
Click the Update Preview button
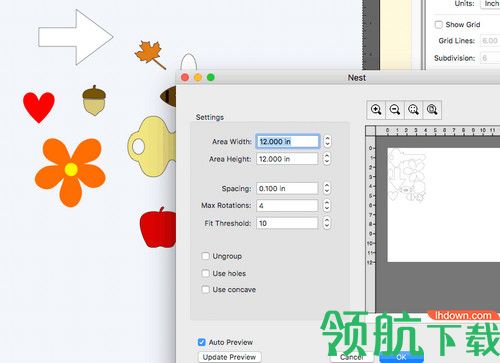point(229,357)
